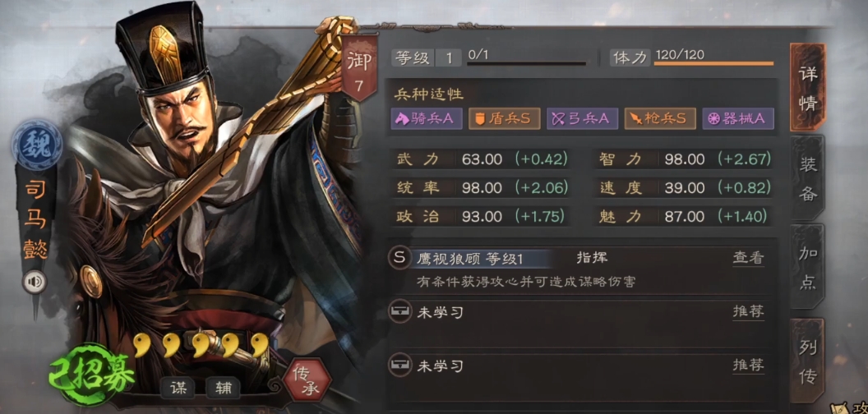
Task: Switch to the 详情 tab
Action: pos(808,87)
